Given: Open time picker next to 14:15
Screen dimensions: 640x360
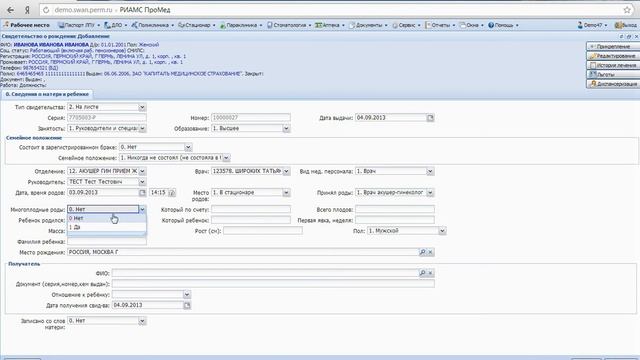Looking at the screenshot, I should pyautogui.click(x=172, y=192).
